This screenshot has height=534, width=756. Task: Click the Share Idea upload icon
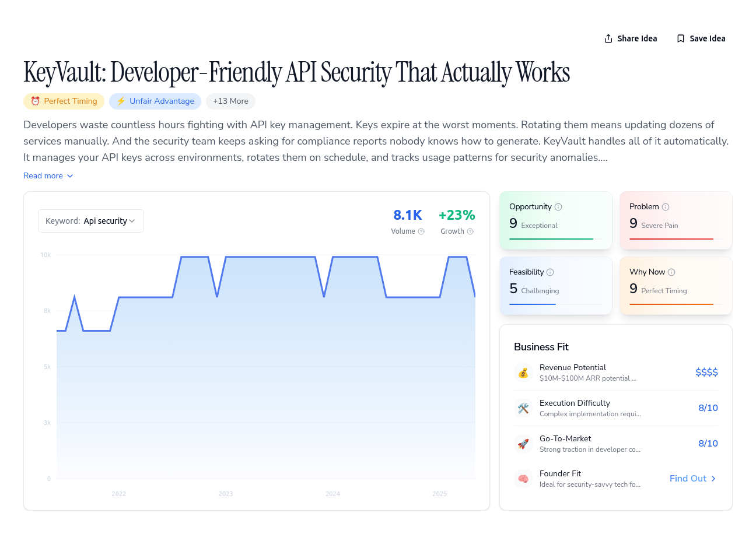608,38
